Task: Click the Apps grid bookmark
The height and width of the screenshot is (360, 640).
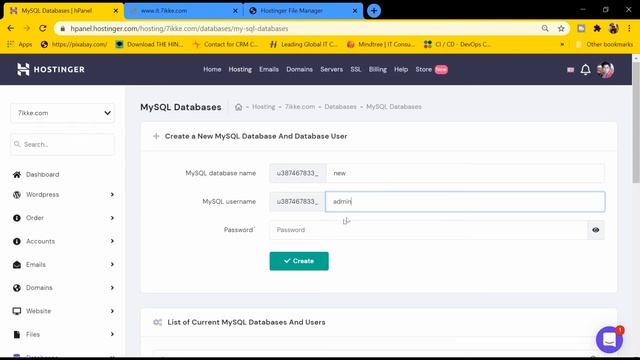Action: pos(20,44)
